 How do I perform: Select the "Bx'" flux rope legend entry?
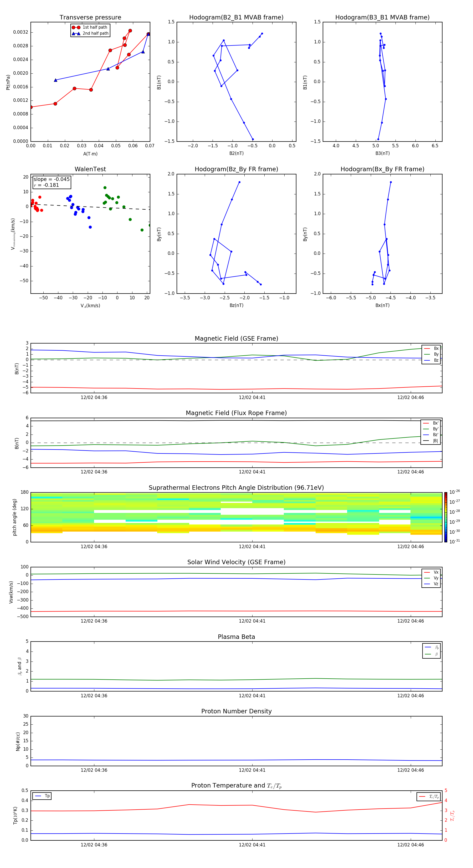tap(431, 423)
